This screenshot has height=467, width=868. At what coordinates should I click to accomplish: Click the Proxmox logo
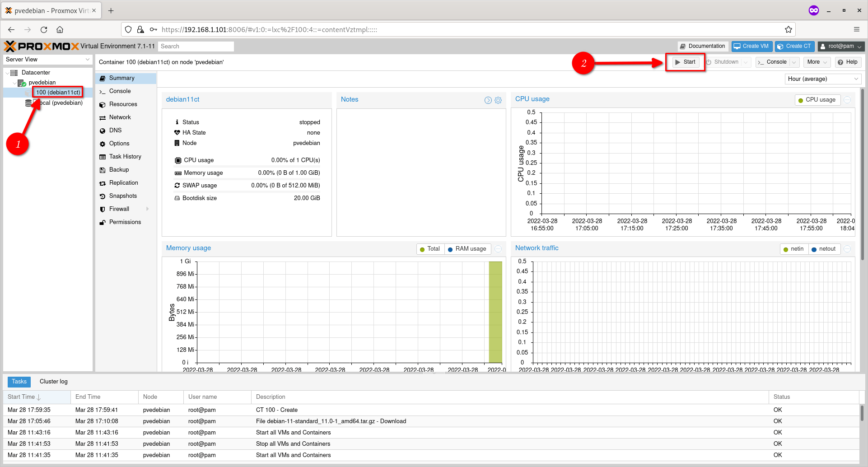[x=42, y=46]
